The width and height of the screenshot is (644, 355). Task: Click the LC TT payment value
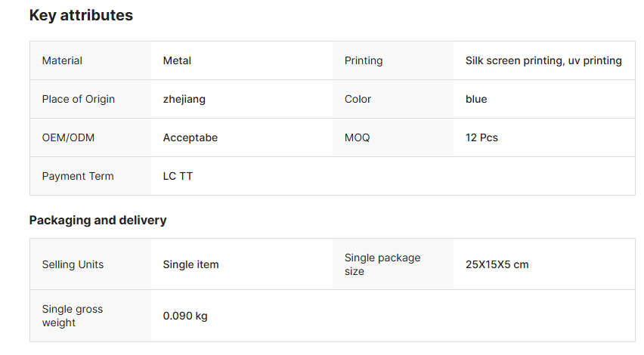(x=178, y=176)
